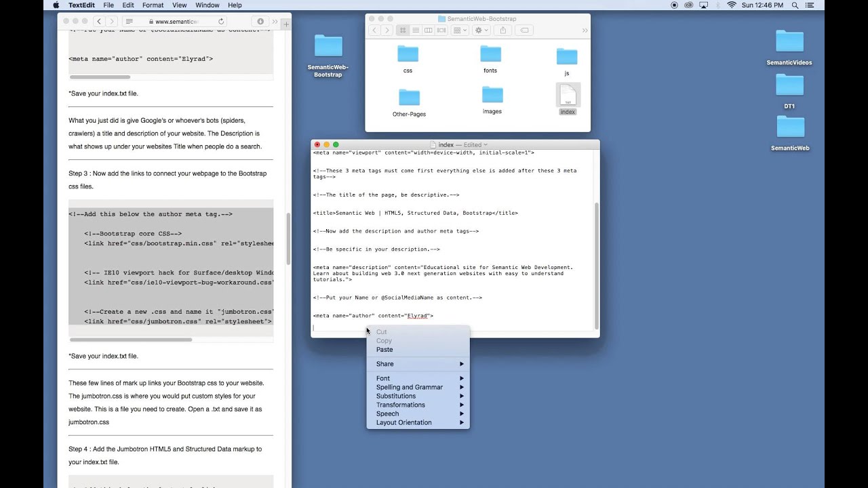Select the js folder in Finder
This screenshot has width=868, height=488.
point(567,62)
